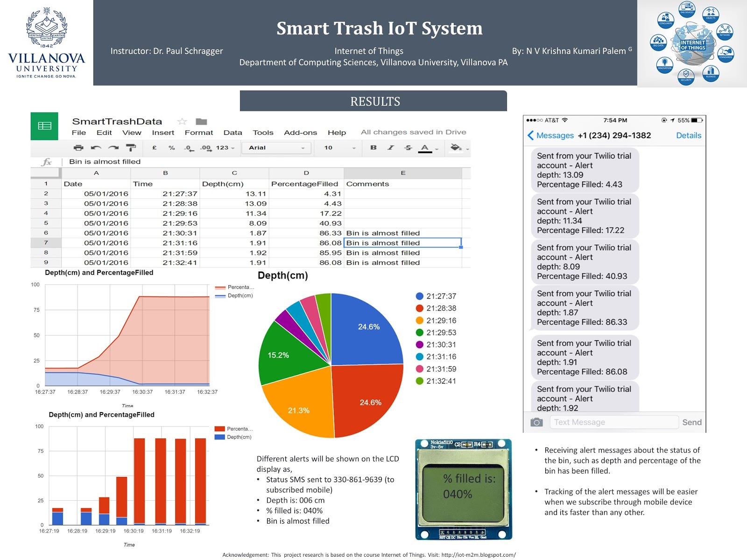The width and height of the screenshot is (747, 560).
Task: Open the text color swatch picker
Action: coord(424,147)
